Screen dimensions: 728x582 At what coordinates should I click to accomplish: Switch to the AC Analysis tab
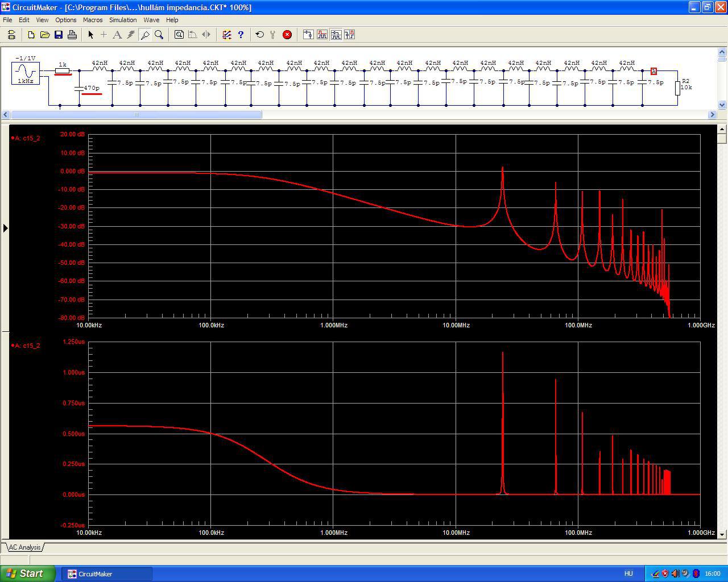pos(24,547)
